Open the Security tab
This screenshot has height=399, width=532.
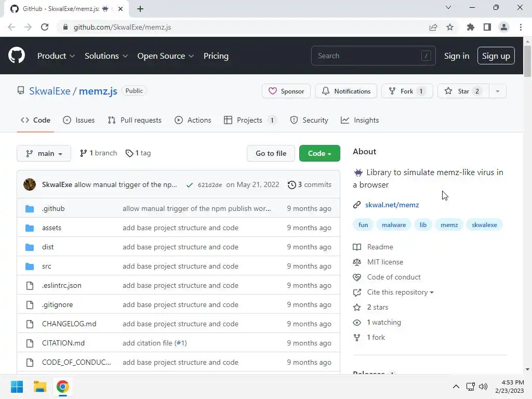click(x=309, y=120)
